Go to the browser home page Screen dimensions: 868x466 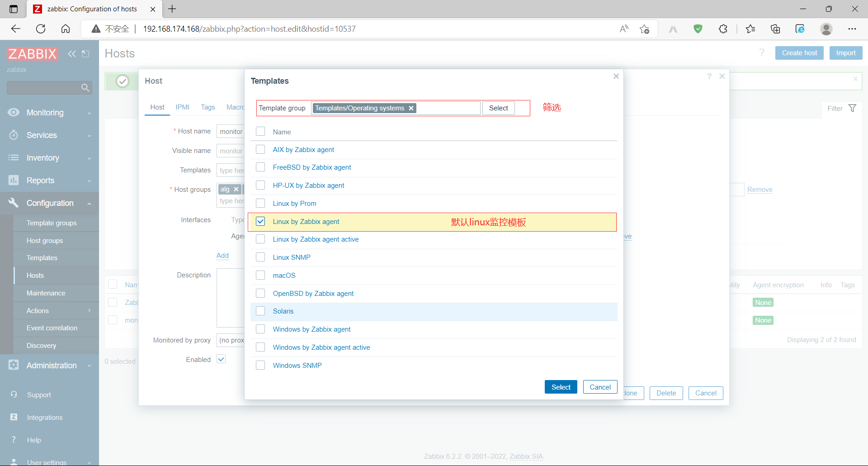(x=66, y=29)
